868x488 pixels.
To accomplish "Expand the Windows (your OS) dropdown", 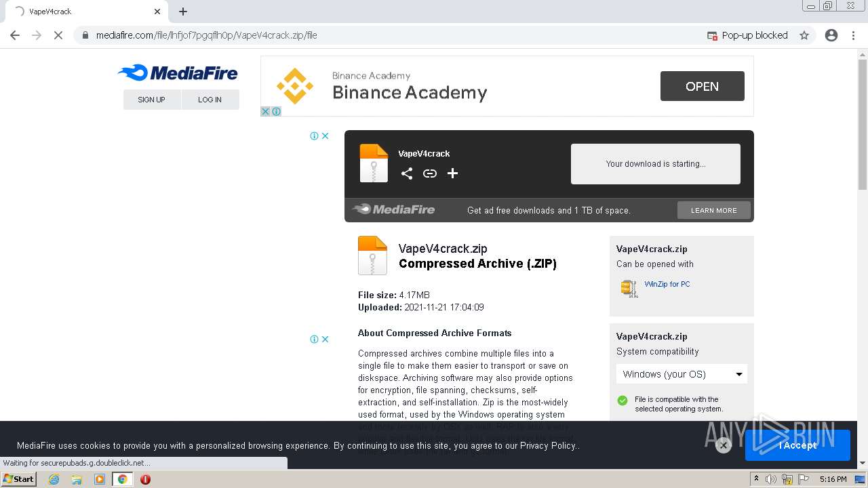I will click(682, 374).
